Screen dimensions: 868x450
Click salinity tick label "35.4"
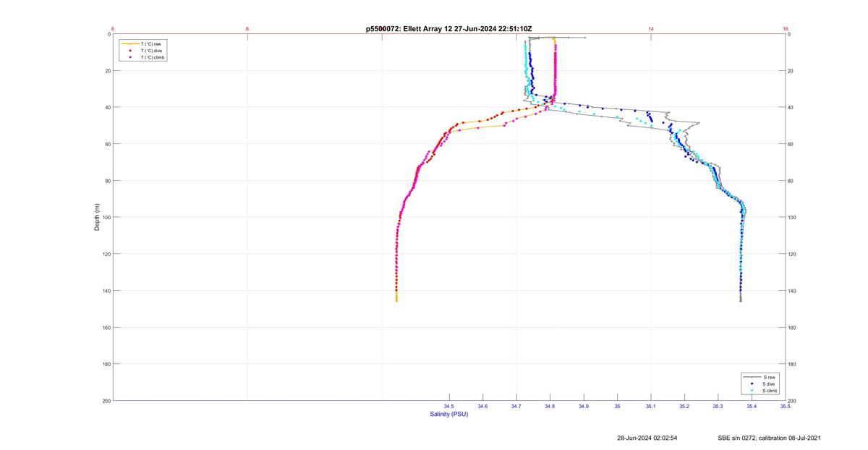tap(752, 407)
